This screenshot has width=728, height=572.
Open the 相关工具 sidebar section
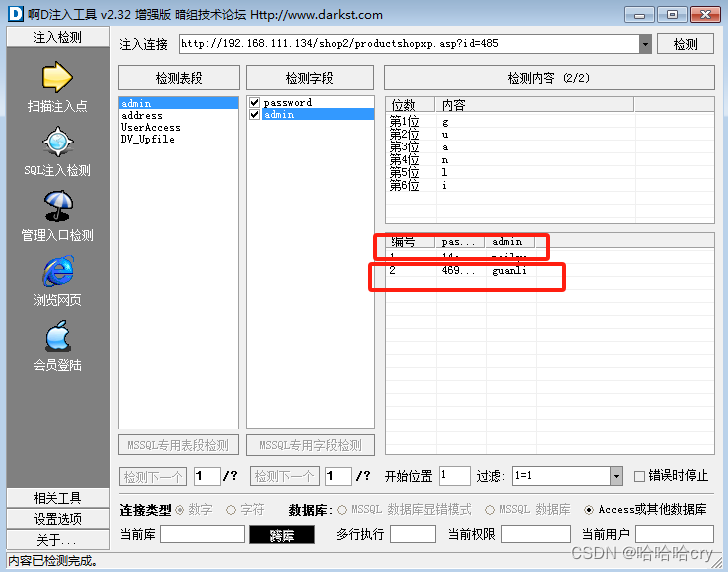[58, 498]
